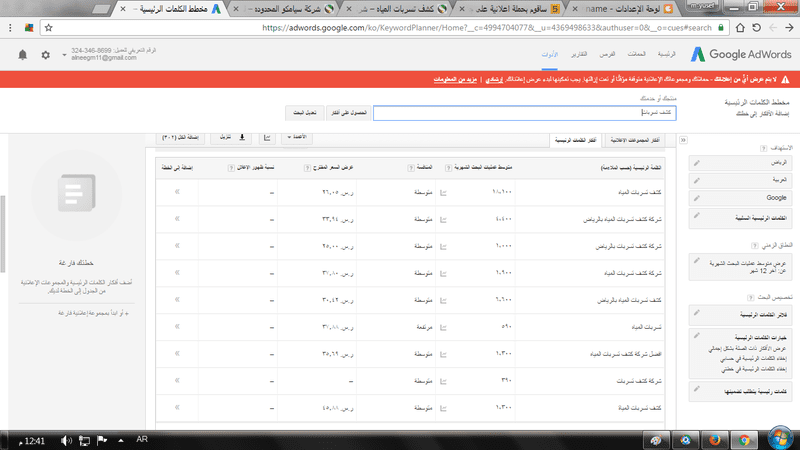Image resolution: width=800 pixels, height=450 pixels.
Task: Click the browser home icon
Action: 740,28
